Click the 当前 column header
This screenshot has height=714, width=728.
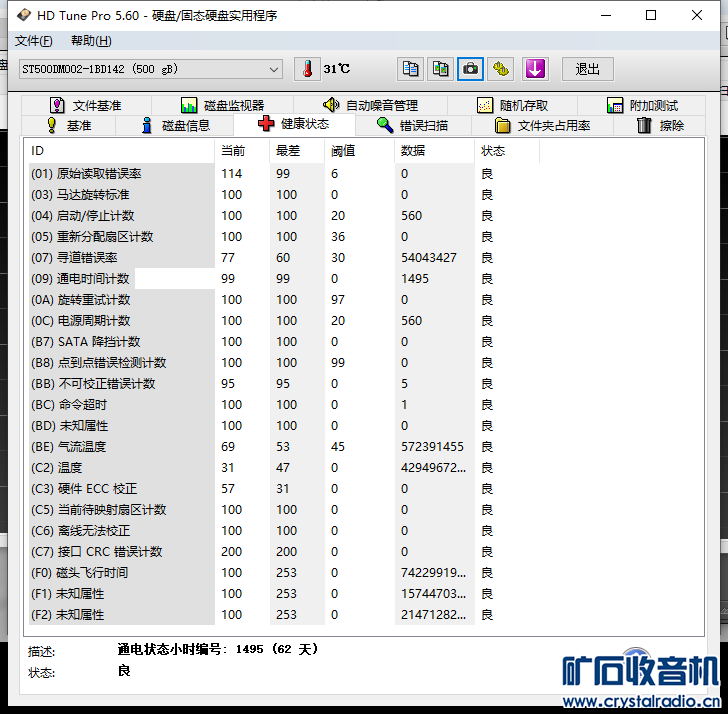tap(242, 151)
